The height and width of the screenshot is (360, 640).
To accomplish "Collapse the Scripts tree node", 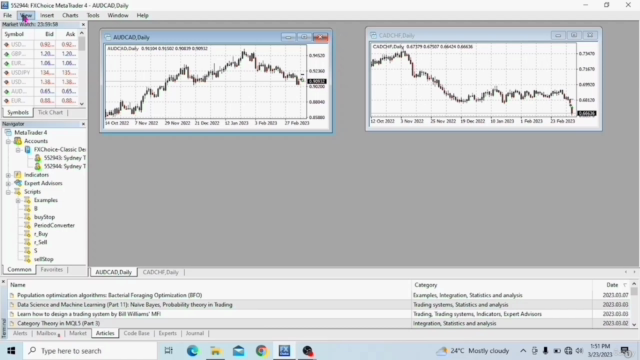I will (8, 192).
